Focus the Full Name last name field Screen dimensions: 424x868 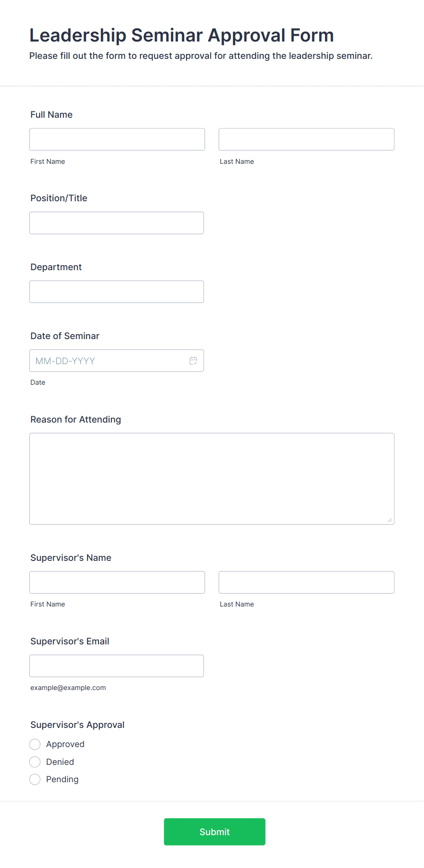tap(306, 139)
